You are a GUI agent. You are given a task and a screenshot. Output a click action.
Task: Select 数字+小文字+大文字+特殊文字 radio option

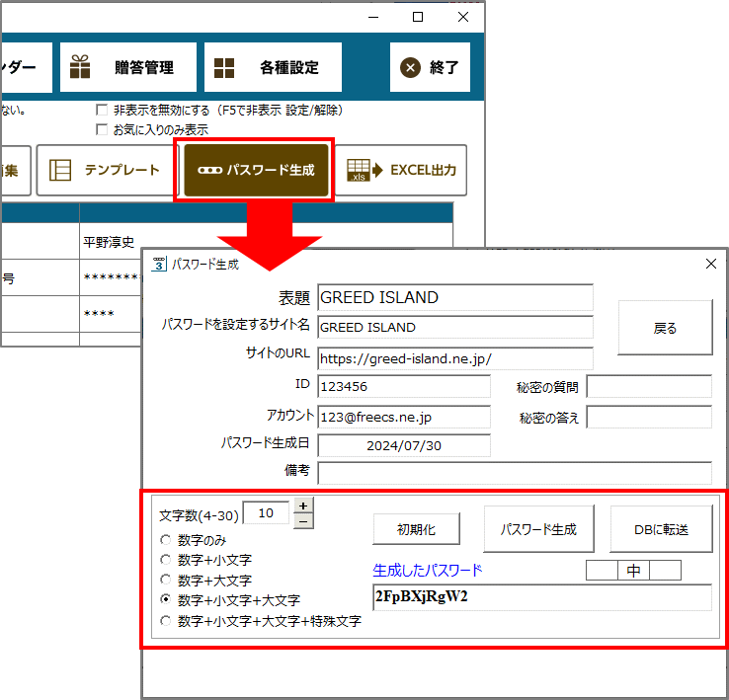click(x=165, y=620)
